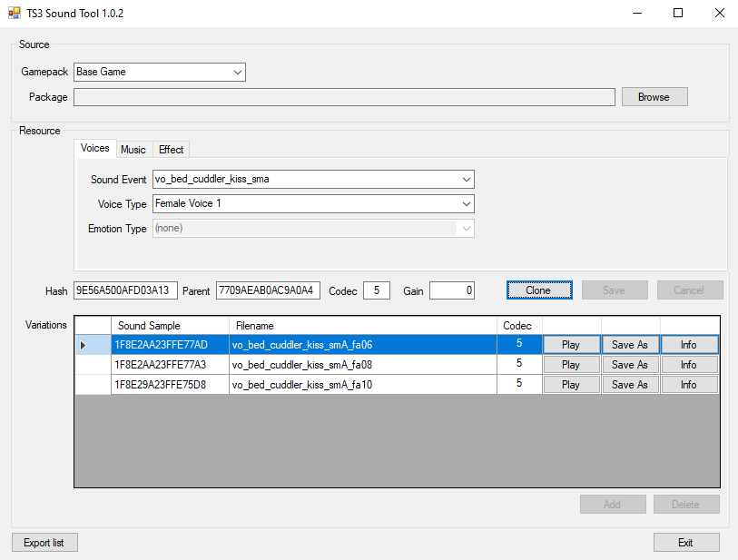
Task: Switch to the Music tab
Action: point(133,150)
